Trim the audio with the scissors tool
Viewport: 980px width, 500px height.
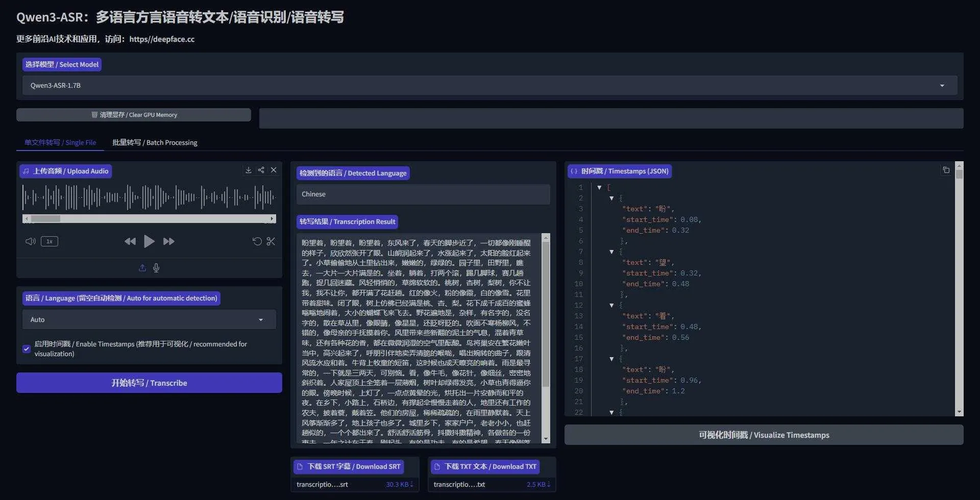(x=271, y=241)
